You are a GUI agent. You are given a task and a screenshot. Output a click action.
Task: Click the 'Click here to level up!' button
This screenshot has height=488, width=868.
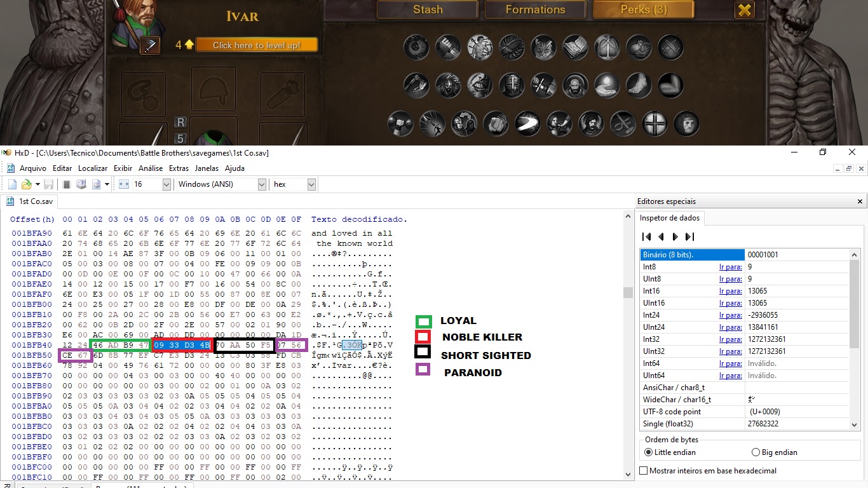257,45
